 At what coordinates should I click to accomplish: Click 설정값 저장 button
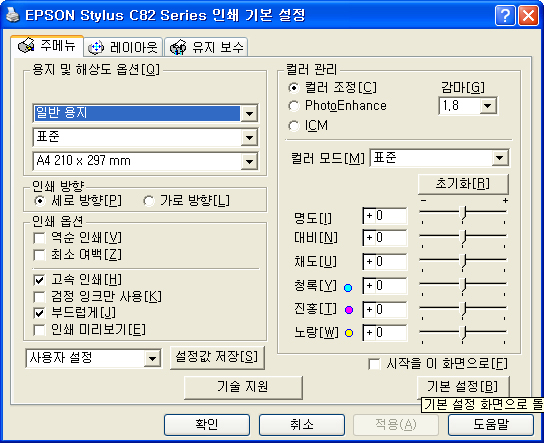click(217, 358)
